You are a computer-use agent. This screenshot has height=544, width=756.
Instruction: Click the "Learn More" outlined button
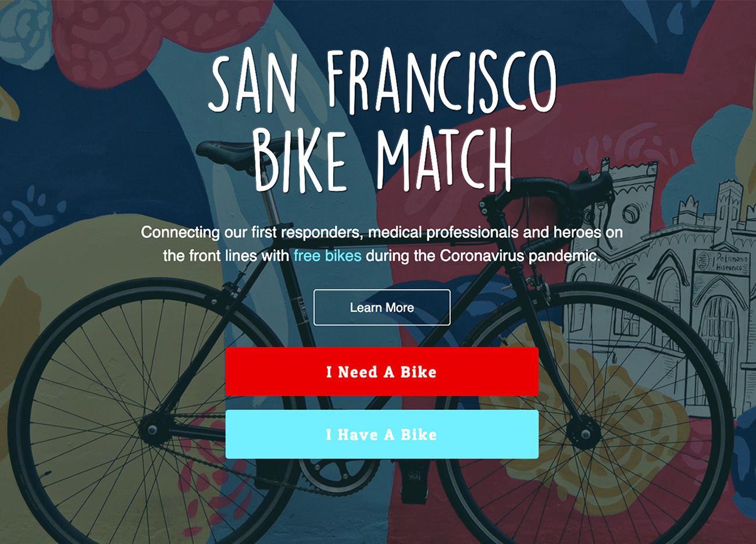pyautogui.click(x=381, y=307)
